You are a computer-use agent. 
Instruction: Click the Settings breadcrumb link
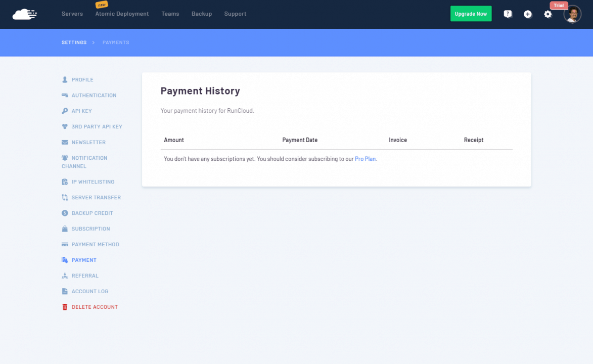(x=74, y=42)
